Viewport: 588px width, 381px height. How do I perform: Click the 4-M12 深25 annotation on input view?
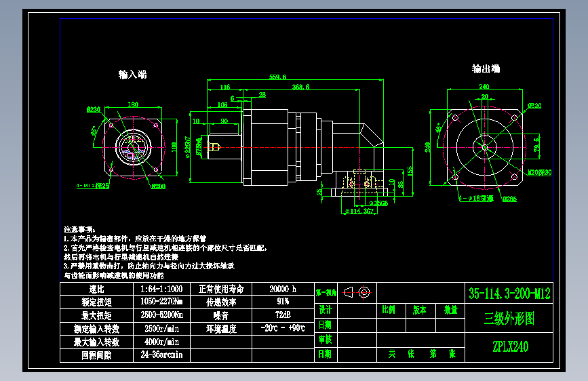(x=93, y=186)
